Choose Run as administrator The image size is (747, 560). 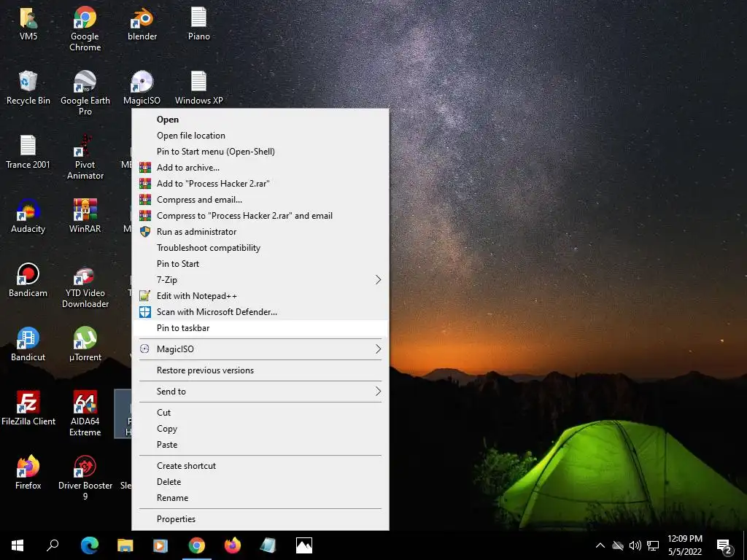pyautogui.click(x=260, y=232)
